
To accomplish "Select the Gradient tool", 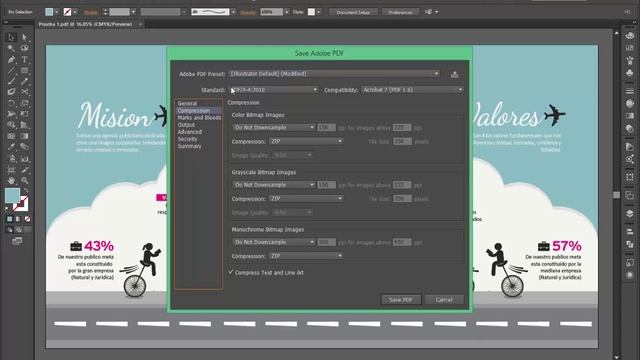I will pos(25,136).
